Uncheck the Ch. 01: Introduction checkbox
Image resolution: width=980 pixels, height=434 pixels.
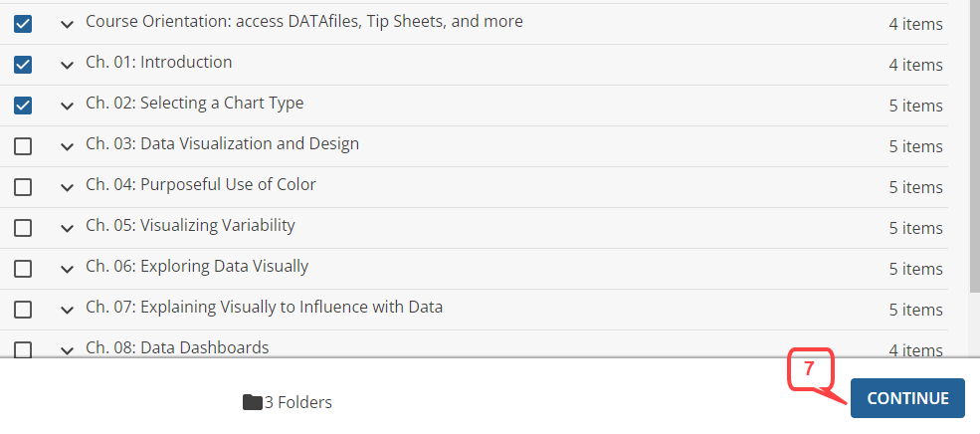(23, 65)
